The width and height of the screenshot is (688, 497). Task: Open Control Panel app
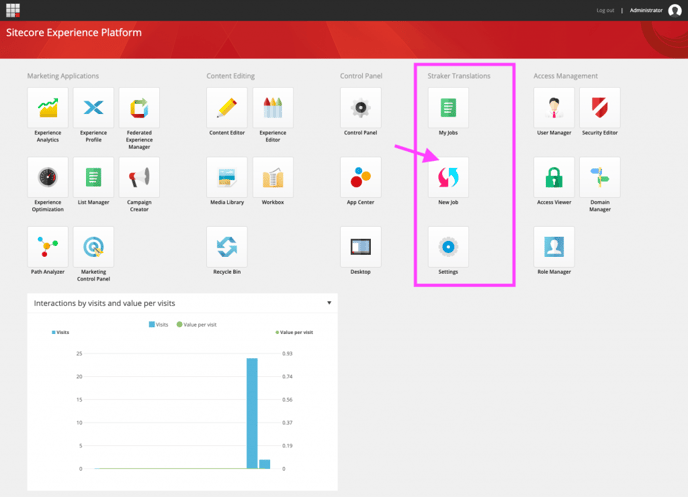tap(361, 107)
